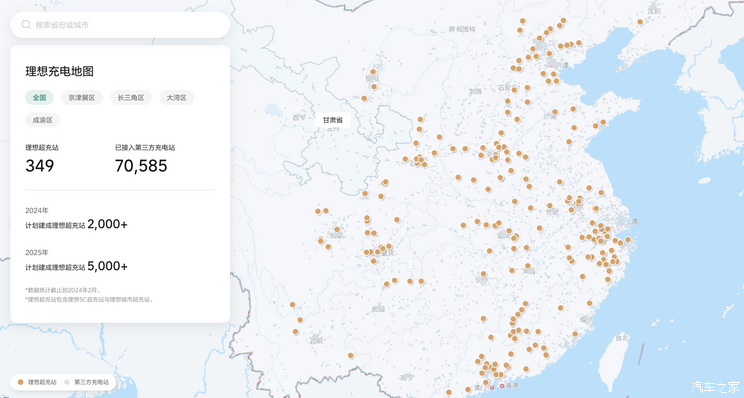Focus the province or city search field
Screen dimensions: 744x398
coord(120,25)
